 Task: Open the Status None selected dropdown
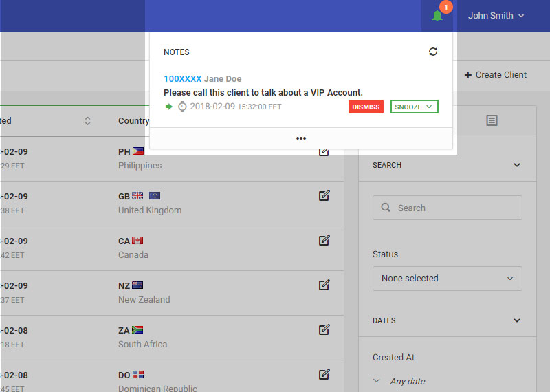(x=447, y=279)
